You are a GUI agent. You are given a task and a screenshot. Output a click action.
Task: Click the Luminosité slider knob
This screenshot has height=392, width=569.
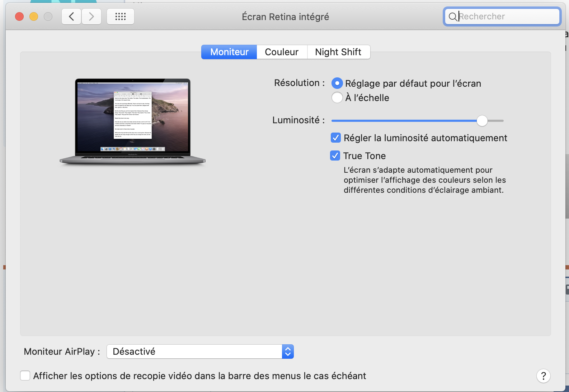(x=482, y=121)
